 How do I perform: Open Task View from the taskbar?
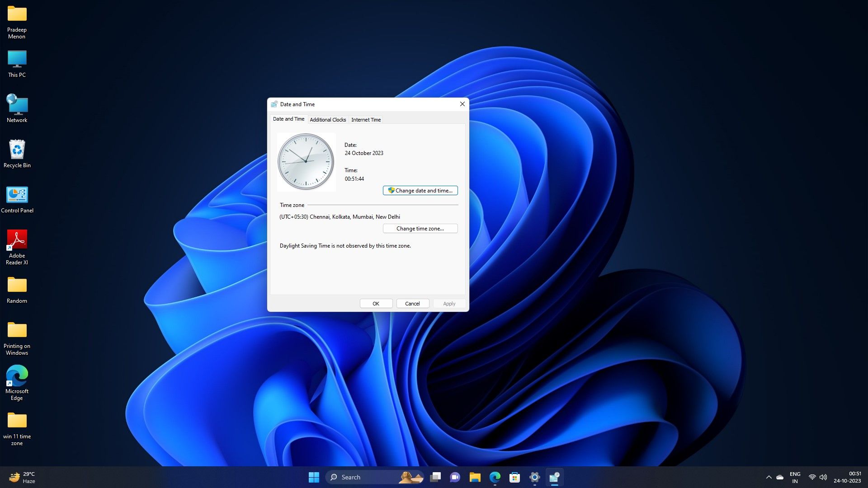(x=435, y=477)
